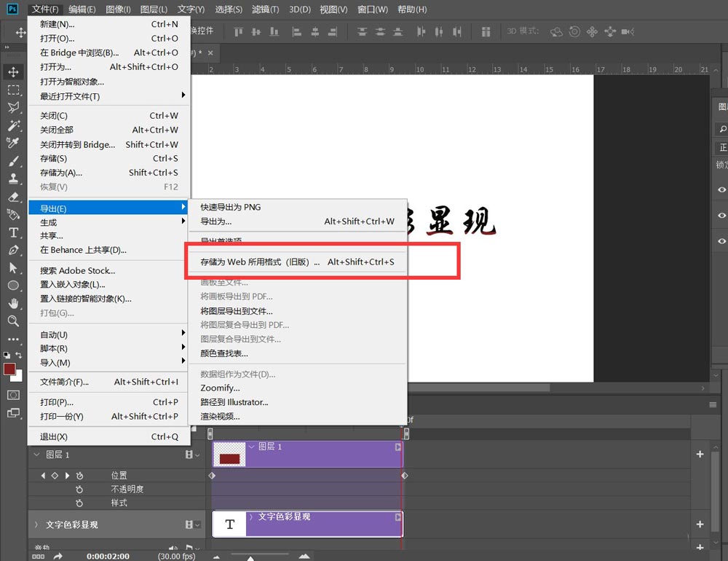The image size is (728, 561).
Task: Toggle bottom layer visibility eye
Action: click(721, 240)
